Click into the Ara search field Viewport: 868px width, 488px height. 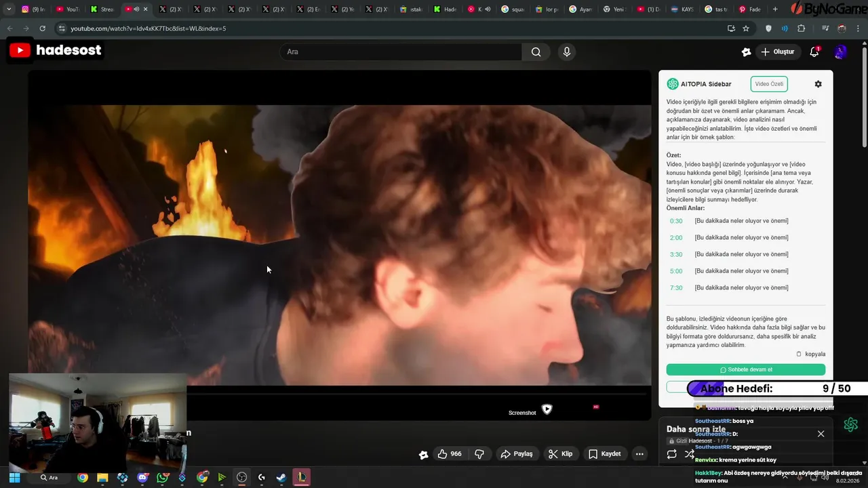coord(401,52)
